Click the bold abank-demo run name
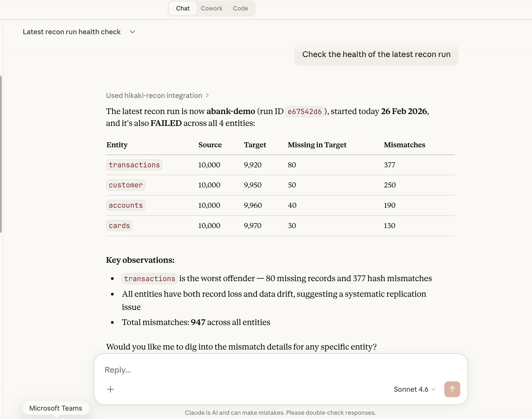This screenshot has width=532, height=419. (231, 111)
